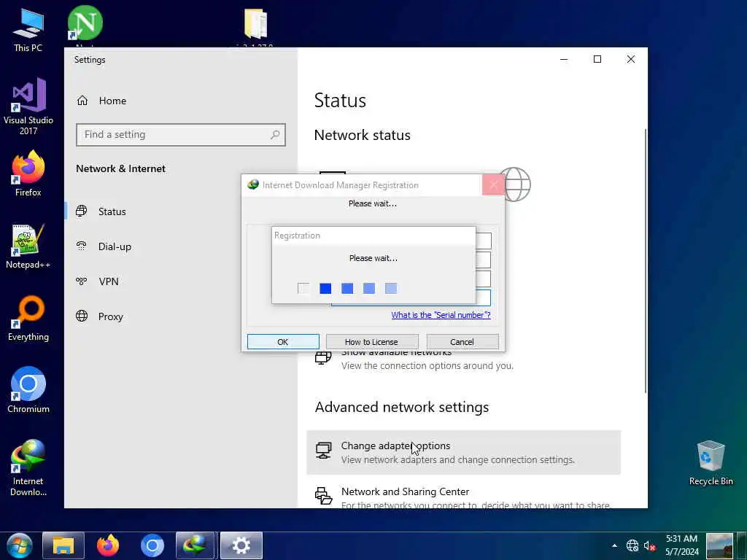This screenshot has height=560, width=747.
Task: Click the Change adapter options monitor icon
Action: coord(323,451)
